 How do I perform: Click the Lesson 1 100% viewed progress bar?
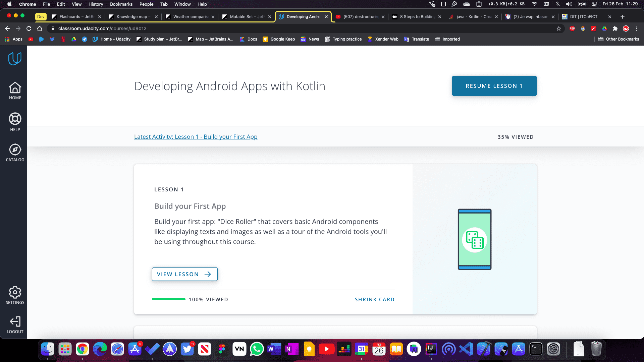pyautogui.click(x=168, y=299)
